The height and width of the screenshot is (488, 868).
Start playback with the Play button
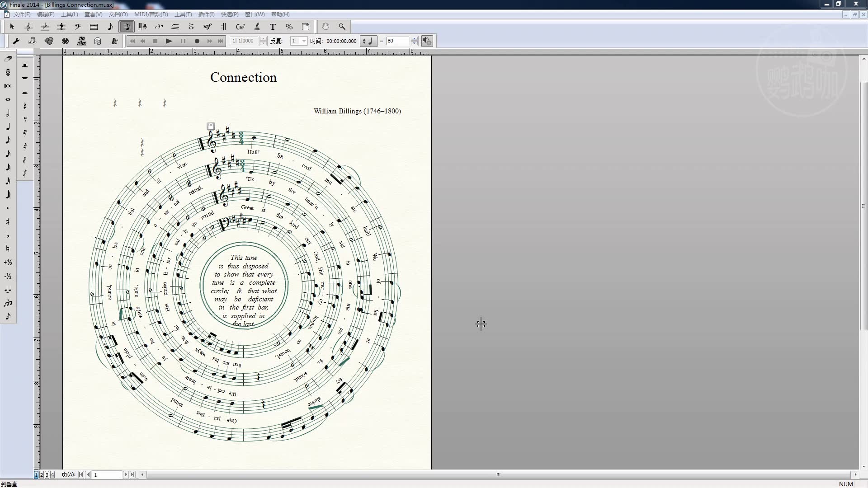[x=169, y=41]
